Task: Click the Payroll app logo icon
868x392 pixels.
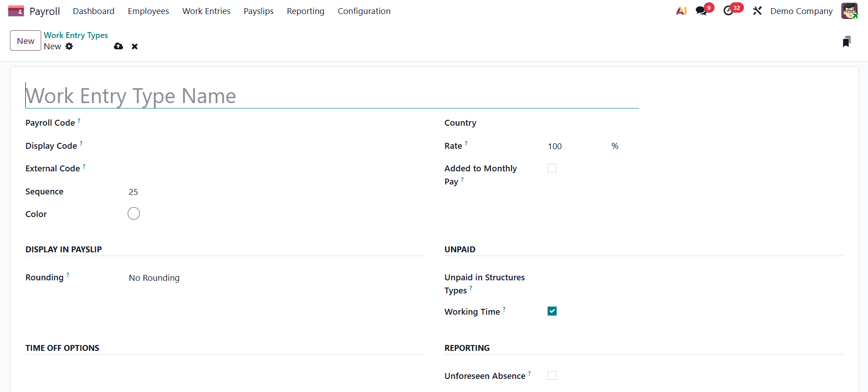Action: pyautogui.click(x=16, y=11)
